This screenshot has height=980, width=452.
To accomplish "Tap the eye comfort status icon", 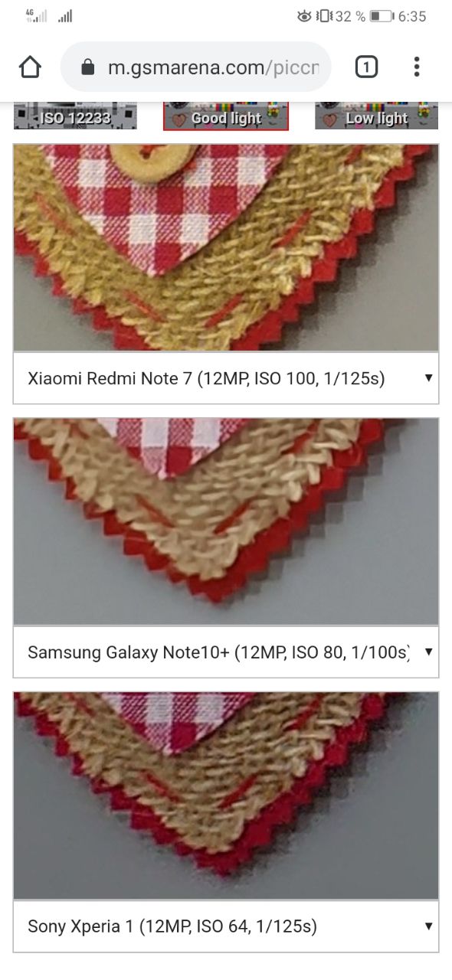I will point(304,16).
